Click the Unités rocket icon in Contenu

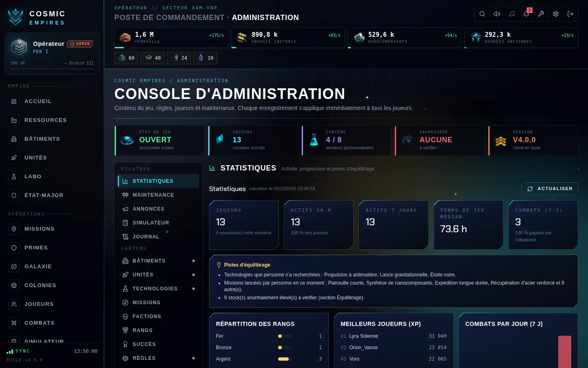(125, 275)
